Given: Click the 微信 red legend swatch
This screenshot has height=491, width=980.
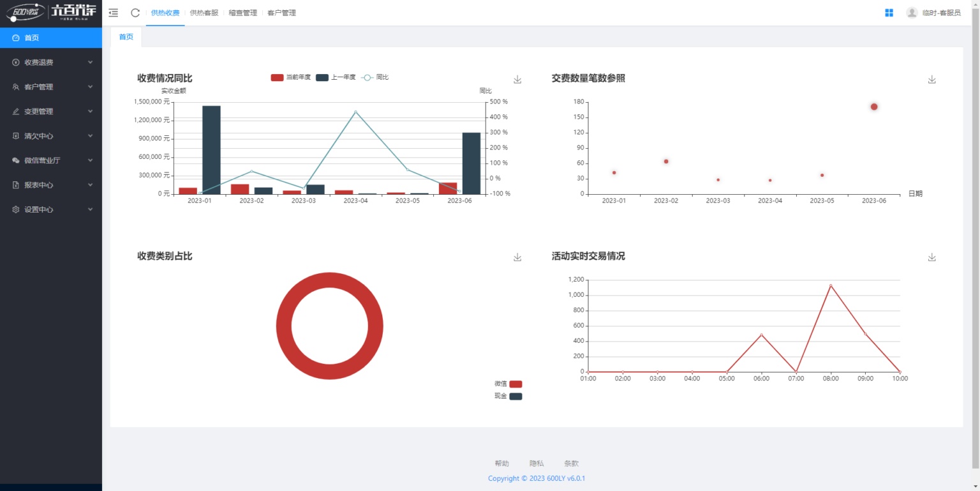Looking at the screenshot, I should pos(516,384).
